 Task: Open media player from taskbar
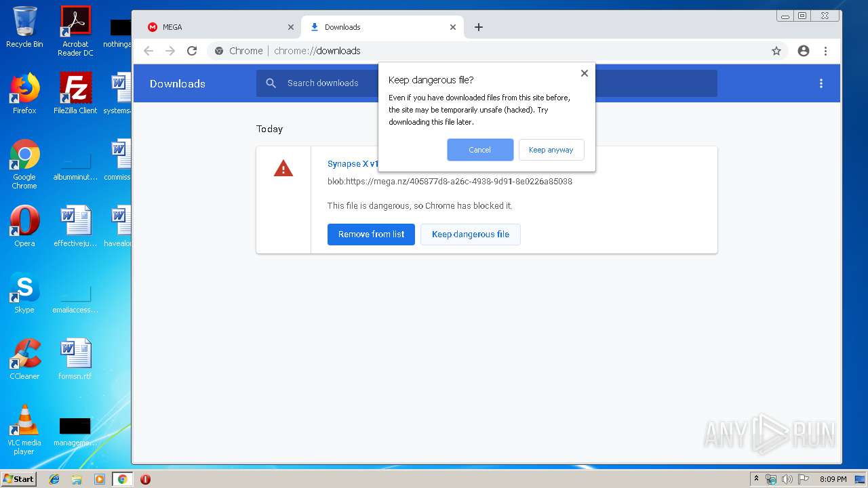click(x=100, y=479)
